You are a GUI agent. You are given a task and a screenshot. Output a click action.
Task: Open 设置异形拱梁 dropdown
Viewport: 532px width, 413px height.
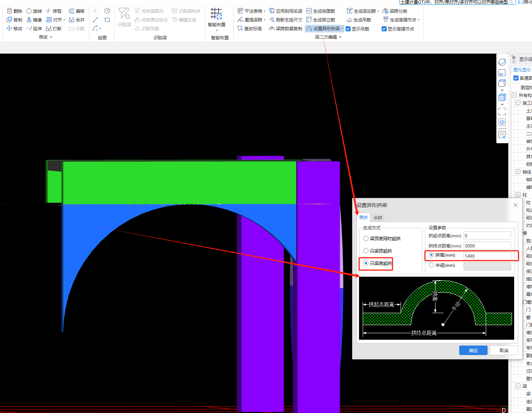tap(342, 29)
